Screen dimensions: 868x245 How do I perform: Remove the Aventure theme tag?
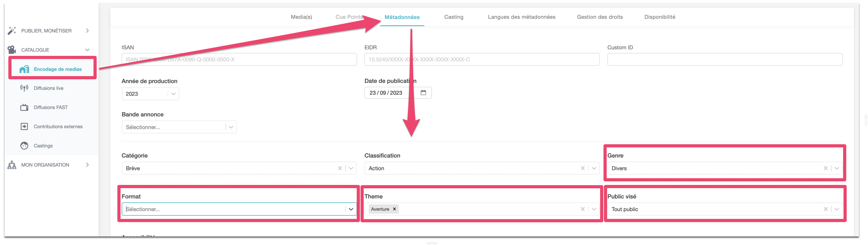pyautogui.click(x=394, y=209)
